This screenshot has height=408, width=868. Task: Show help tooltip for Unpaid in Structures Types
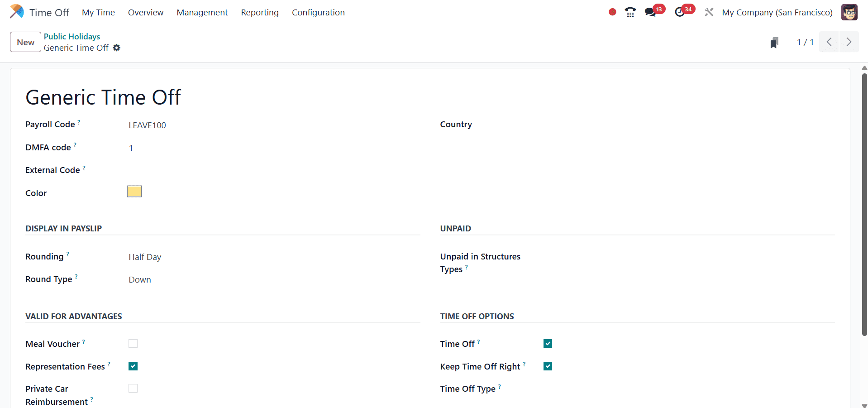(467, 267)
